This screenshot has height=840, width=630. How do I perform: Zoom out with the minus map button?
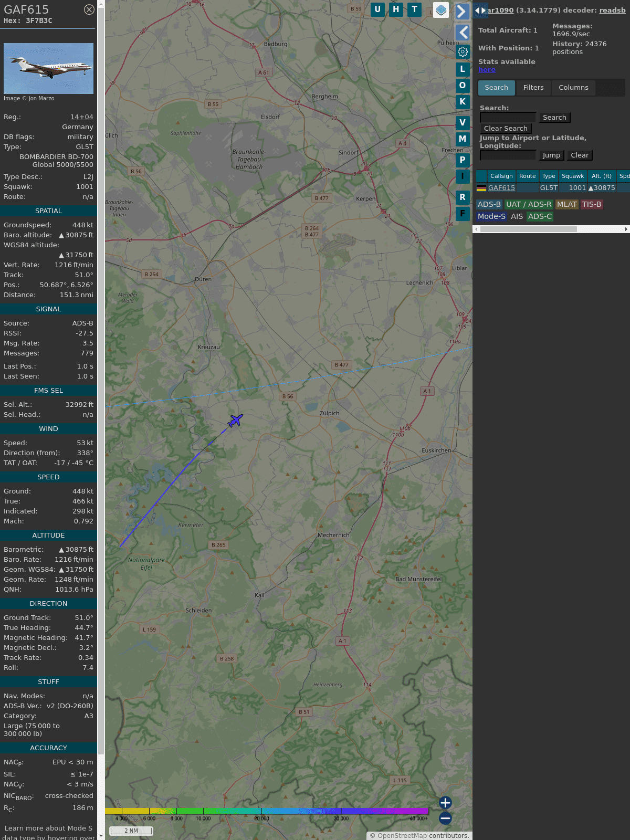coord(445,818)
